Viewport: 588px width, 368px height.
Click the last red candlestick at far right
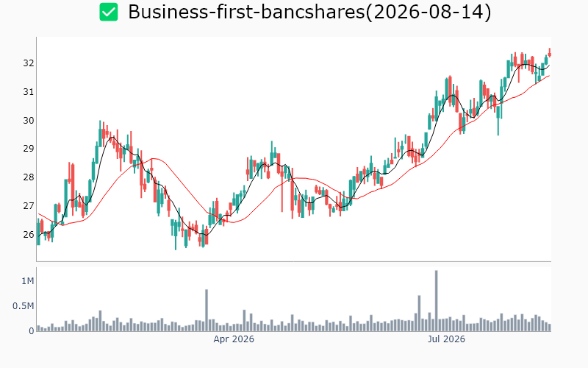pyautogui.click(x=549, y=53)
